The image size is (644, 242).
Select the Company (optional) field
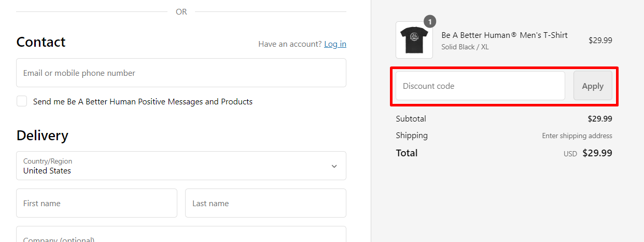click(181, 234)
